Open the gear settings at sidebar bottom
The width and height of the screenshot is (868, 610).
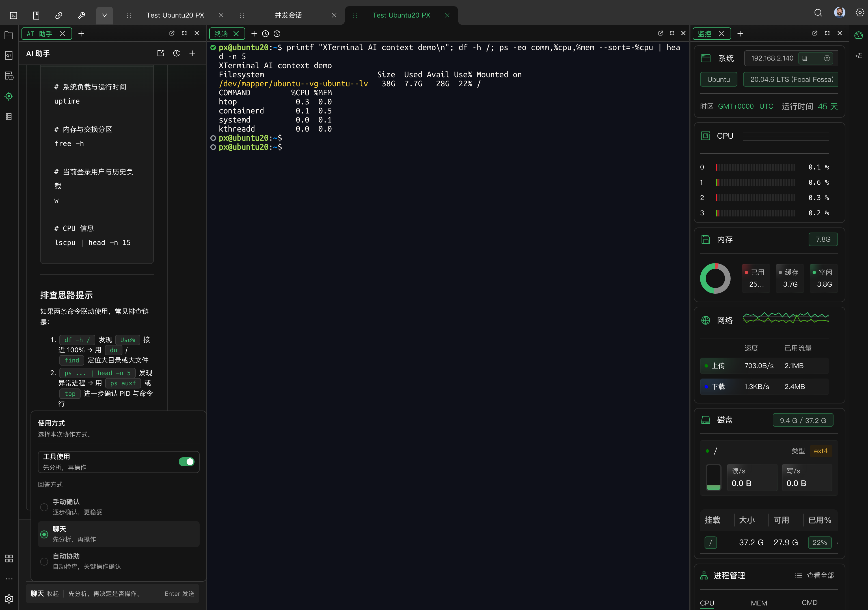(x=9, y=599)
